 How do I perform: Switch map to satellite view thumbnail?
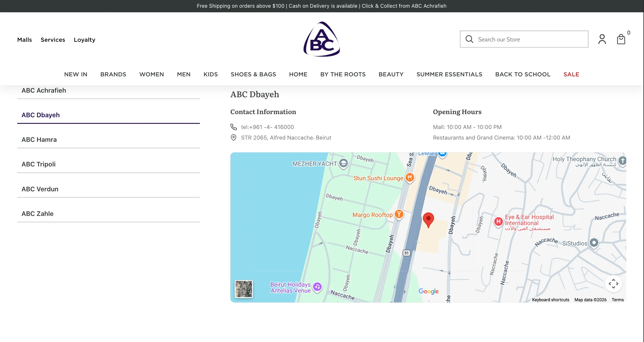[x=244, y=289]
